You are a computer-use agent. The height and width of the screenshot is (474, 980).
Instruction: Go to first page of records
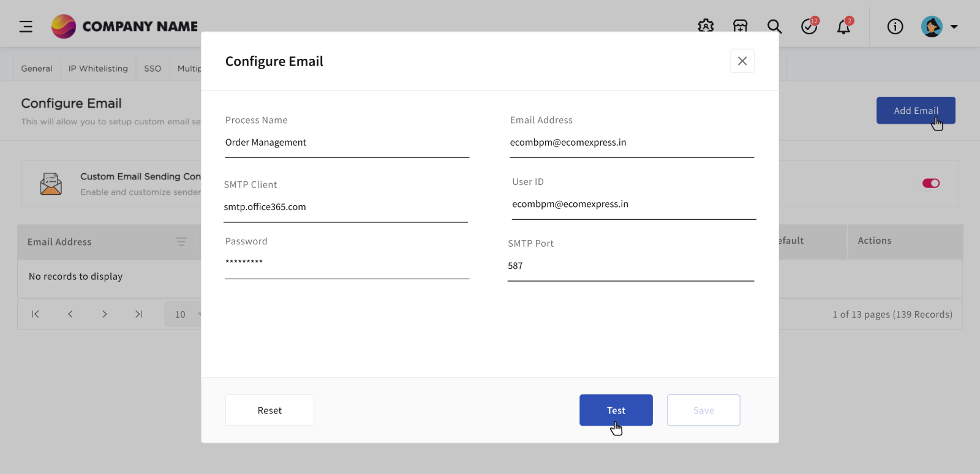pos(36,314)
